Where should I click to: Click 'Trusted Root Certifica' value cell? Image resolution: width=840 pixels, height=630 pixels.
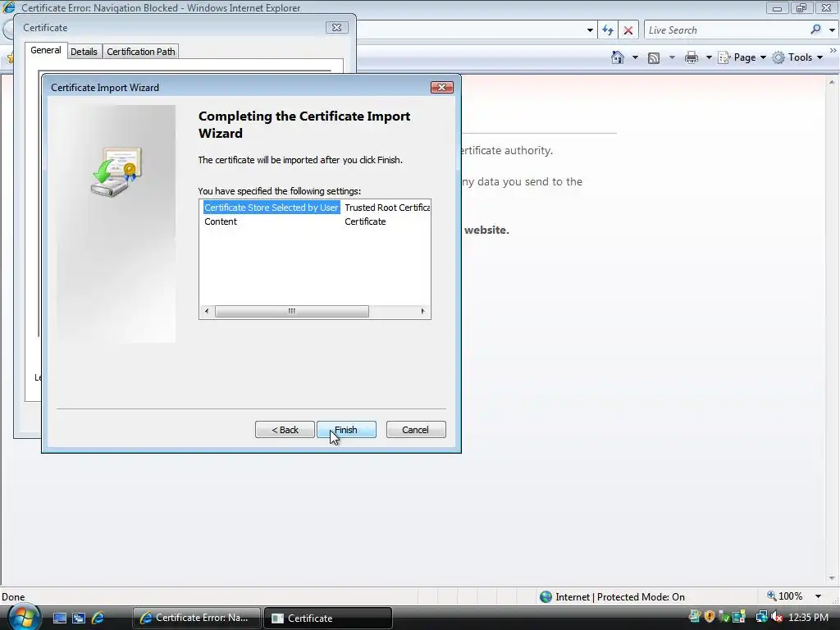[x=387, y=208]
